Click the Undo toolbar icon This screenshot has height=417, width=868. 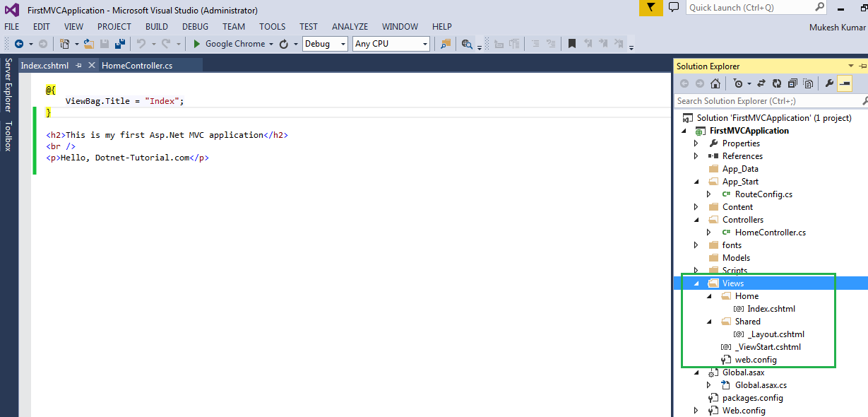141,44
